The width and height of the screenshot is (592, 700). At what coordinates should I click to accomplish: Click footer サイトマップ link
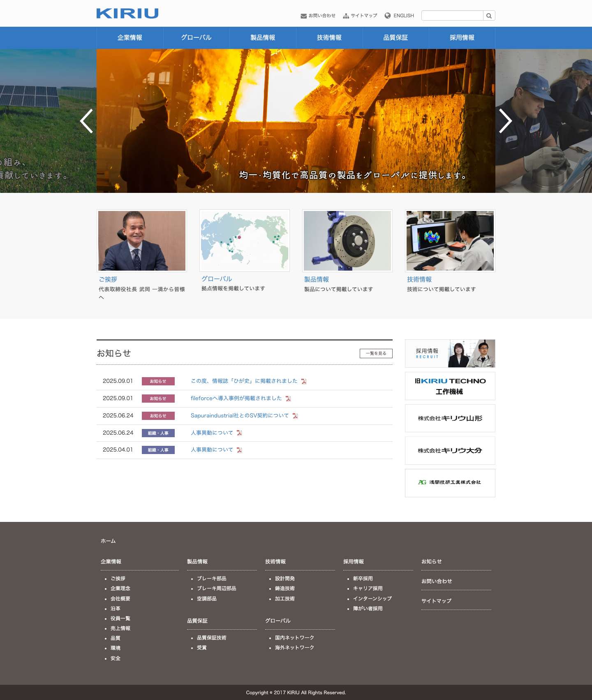437,601
